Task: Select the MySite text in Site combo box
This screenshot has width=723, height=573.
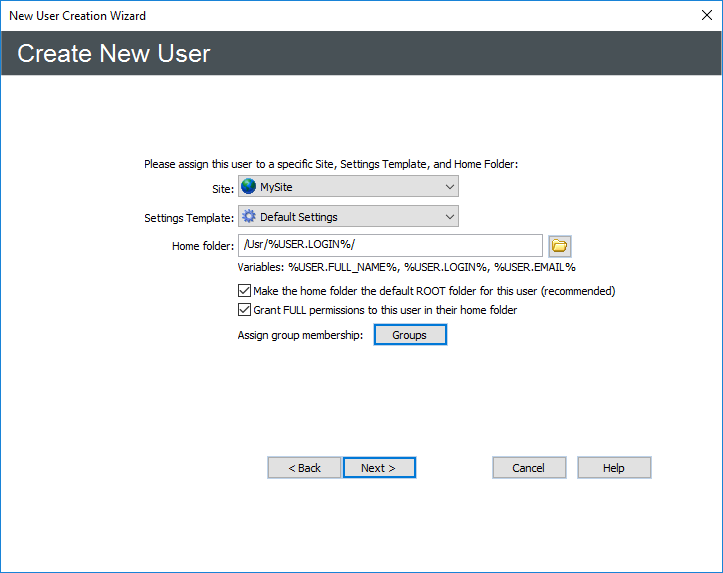Action: [277, 187]
